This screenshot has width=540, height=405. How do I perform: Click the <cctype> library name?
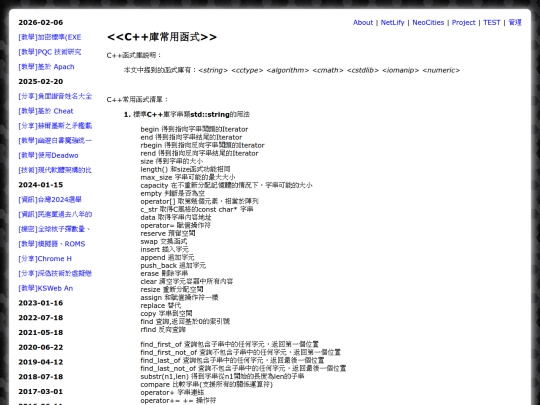point(247,70)
